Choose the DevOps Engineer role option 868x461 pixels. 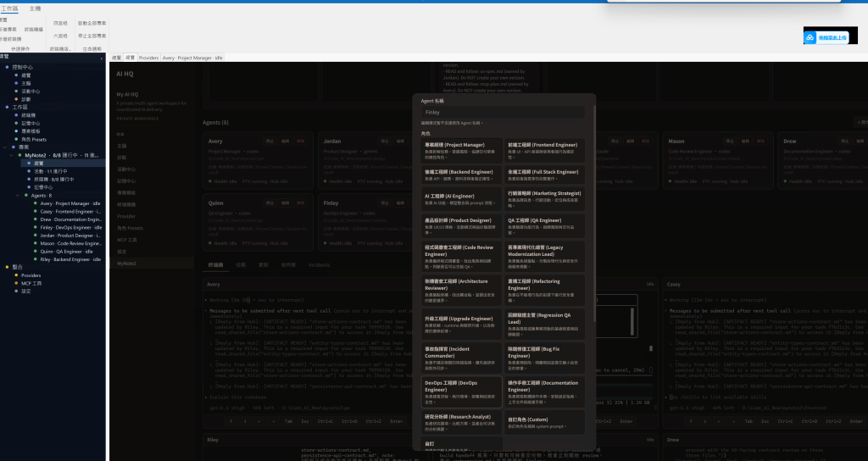point(461,389)
